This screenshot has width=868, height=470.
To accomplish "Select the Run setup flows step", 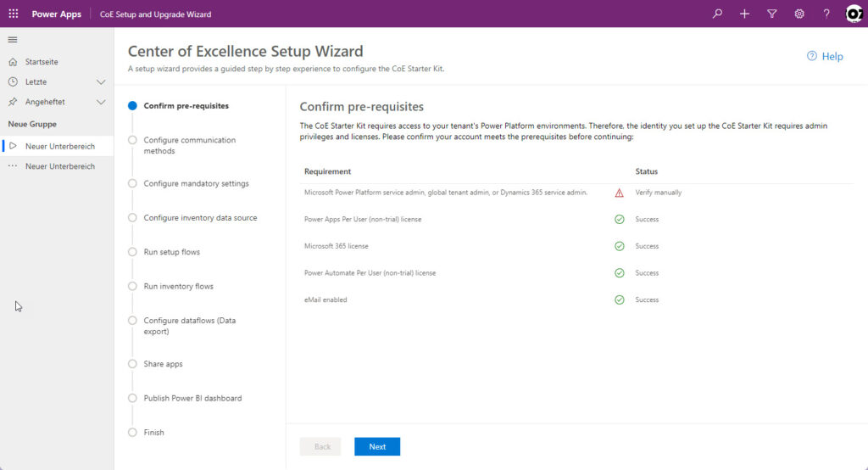I will pyautogui.click(x=171, y=252).
